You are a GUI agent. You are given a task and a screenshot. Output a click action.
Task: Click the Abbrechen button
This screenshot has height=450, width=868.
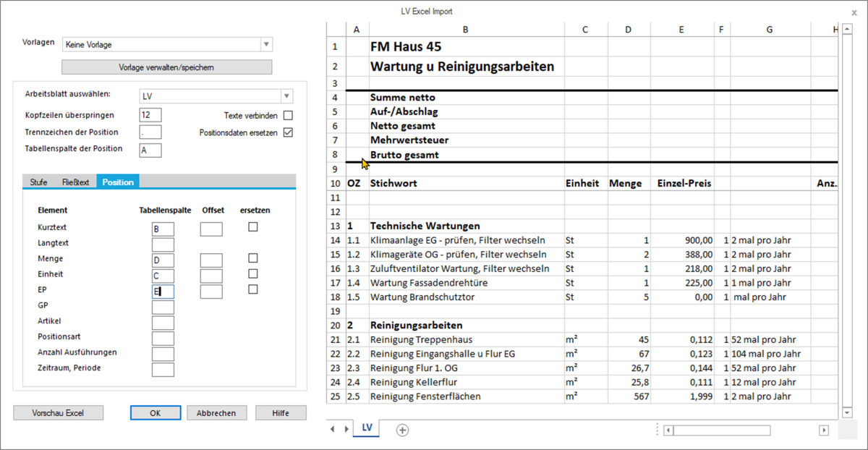pos(216,412)
